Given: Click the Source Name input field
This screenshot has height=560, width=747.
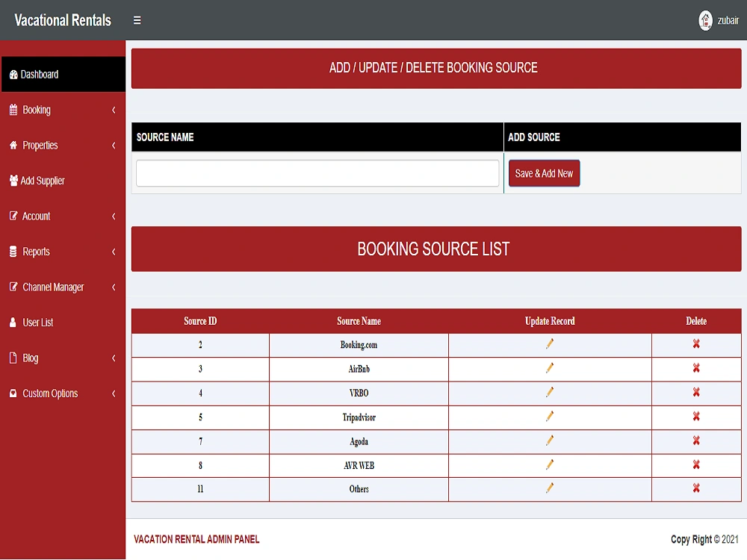Looking at the screenshot, I should click(317, 173).
